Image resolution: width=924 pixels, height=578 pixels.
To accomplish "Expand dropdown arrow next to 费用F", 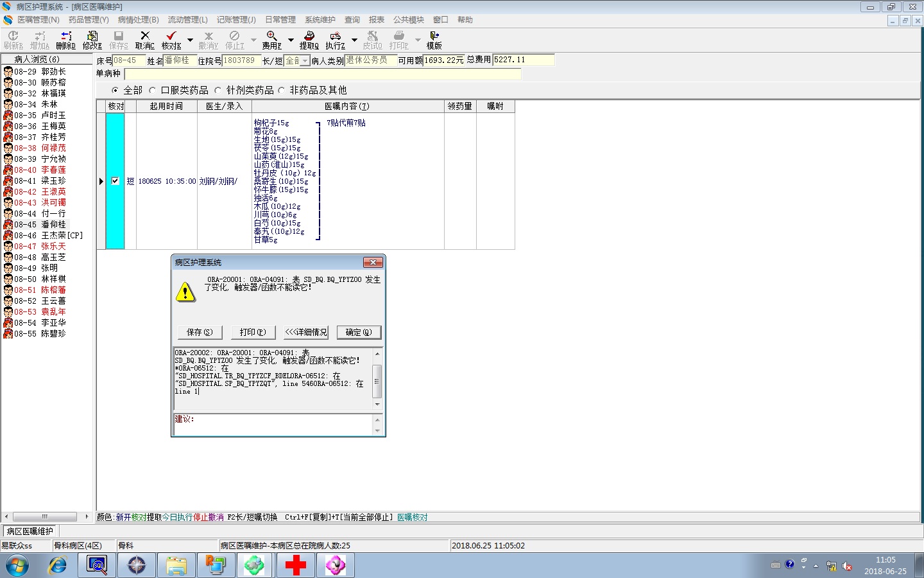I will click(x=291, y=40).
